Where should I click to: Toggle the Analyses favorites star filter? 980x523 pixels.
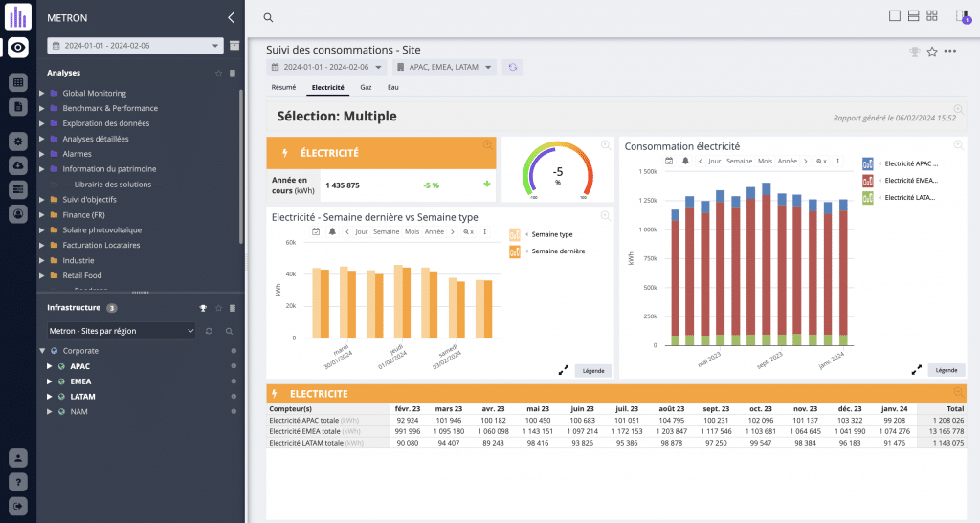tap(218, 73)
